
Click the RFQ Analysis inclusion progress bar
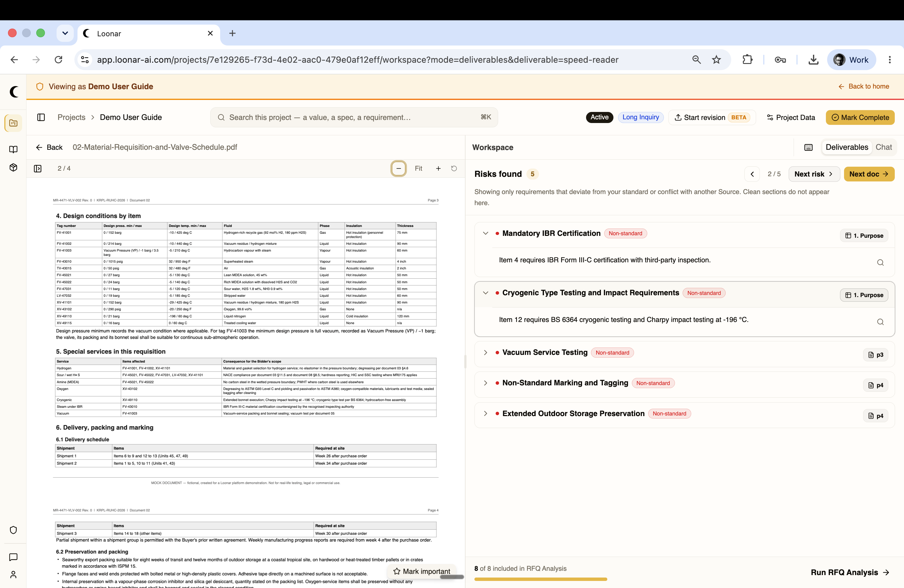click(x=541, y=579)
